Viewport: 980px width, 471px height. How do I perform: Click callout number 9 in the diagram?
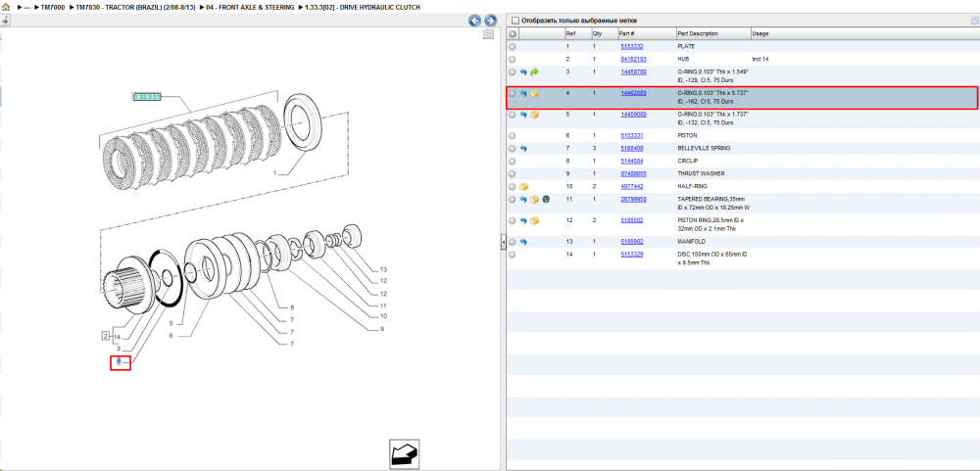point(381,329)
